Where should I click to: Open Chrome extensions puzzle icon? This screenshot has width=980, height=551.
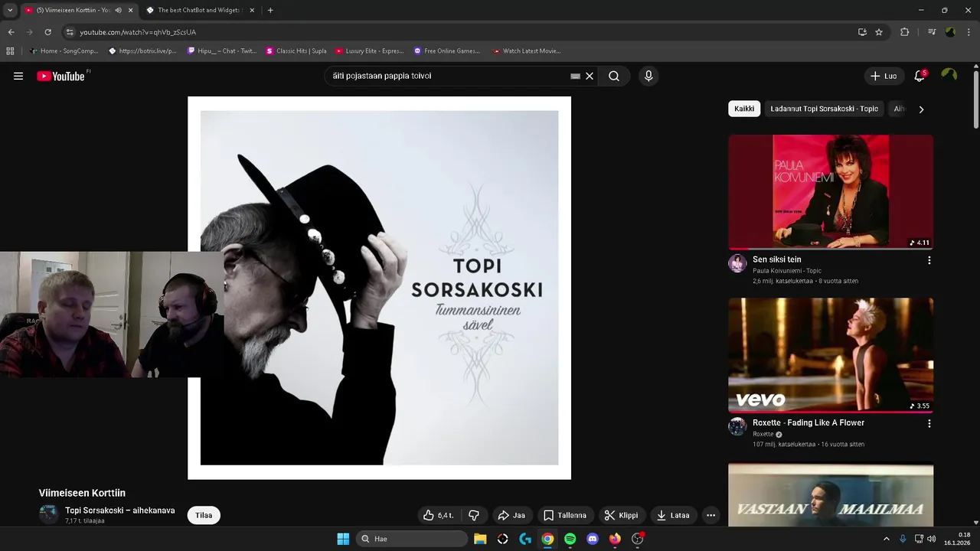point(904,32)
